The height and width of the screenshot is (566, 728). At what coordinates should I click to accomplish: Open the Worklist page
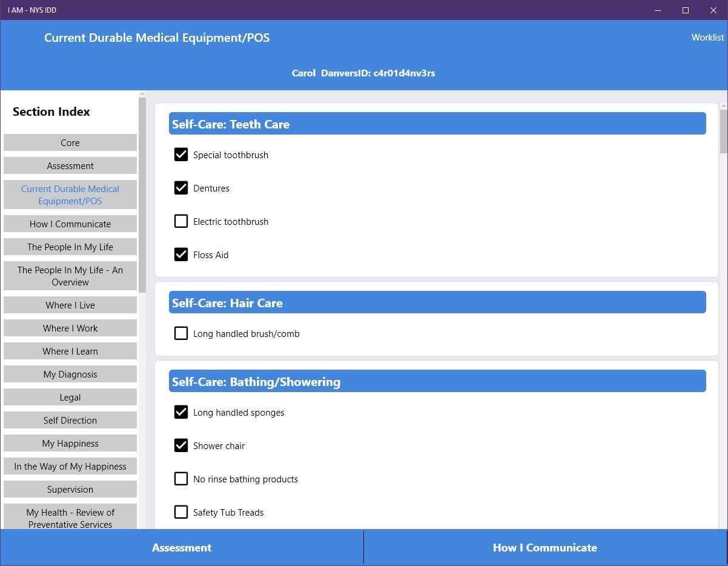coord(707,37)
